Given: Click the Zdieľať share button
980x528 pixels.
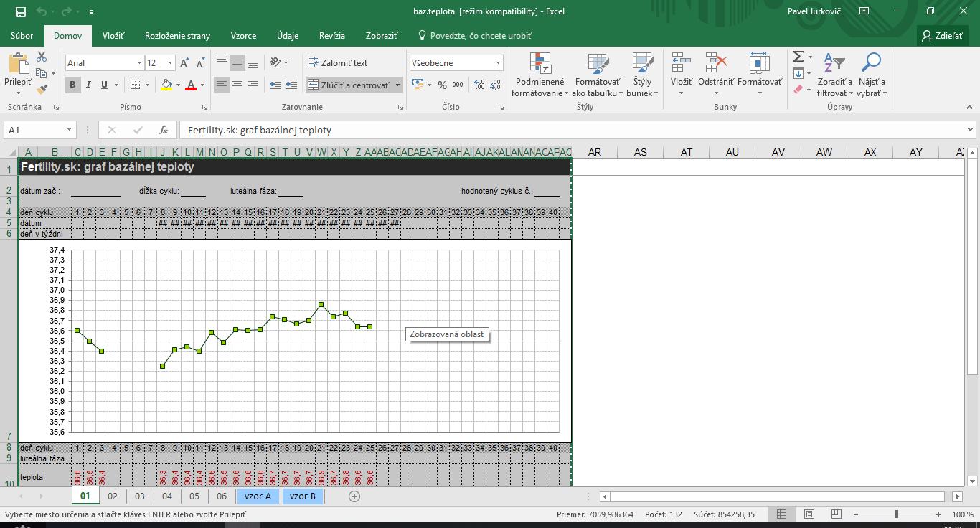Looking at the screenshot, I should tap(942, 35).
